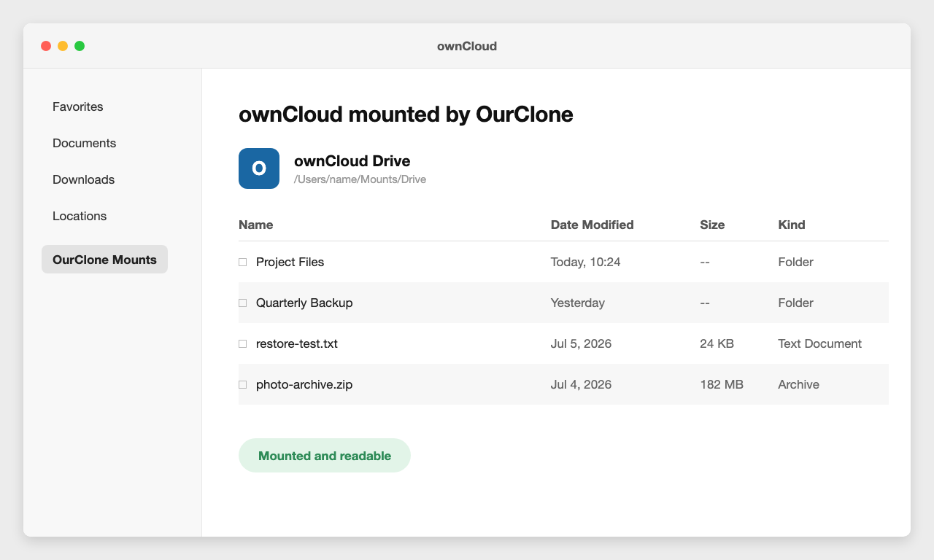The height and width of the screenshot is (560, 934).
Task: Click the Archive kind cell
Action: pos(799,384)
